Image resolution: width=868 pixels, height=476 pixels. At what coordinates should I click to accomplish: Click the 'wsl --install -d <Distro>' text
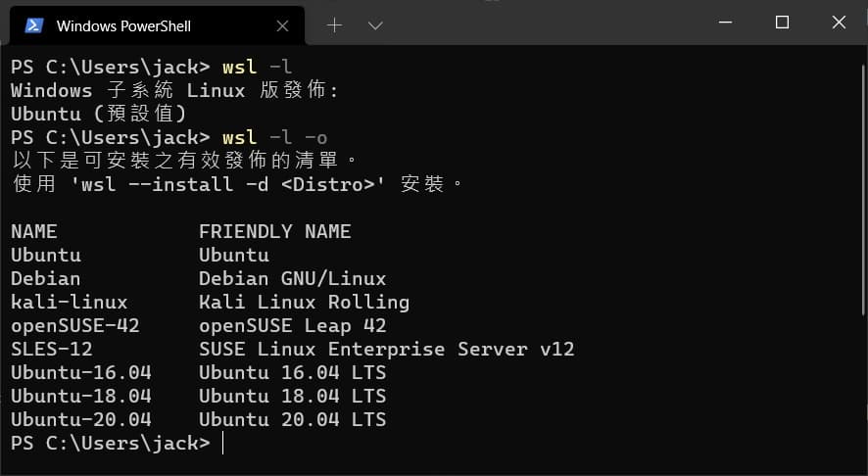click(x=228, y=184)
